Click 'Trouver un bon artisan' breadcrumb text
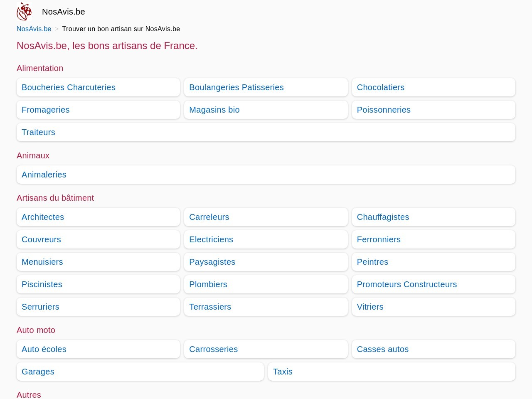Image resolution: width=532 pixels, height=399 pixels. coord(121,29)
